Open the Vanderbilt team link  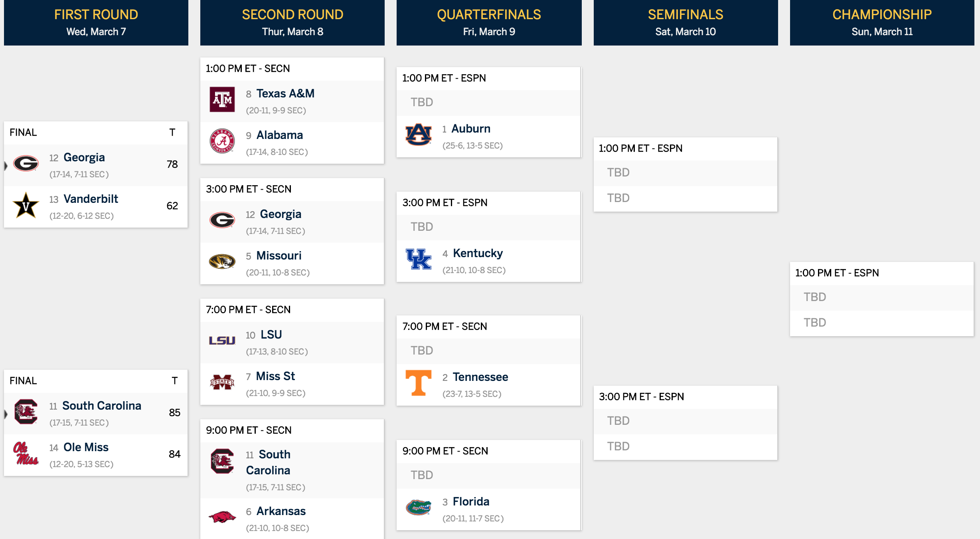(x=91, y=199)
